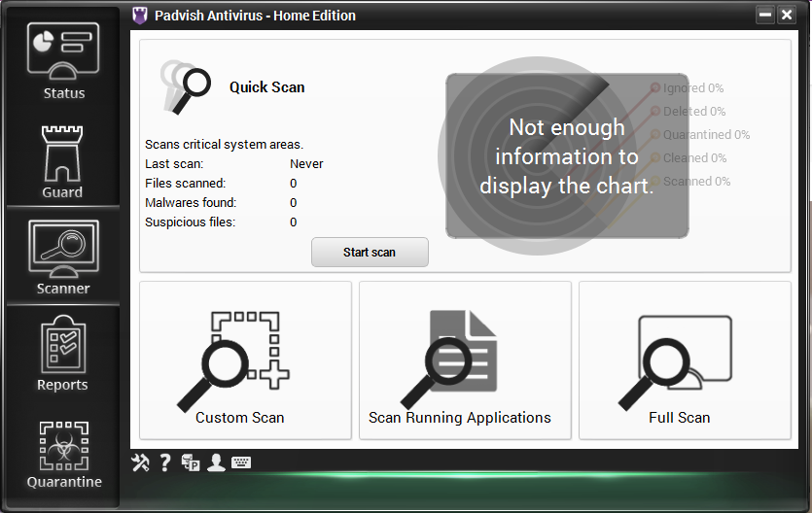Click the Quick Scan heading
Viewport: 812px width, 513px height.
(x=267, y=87)
